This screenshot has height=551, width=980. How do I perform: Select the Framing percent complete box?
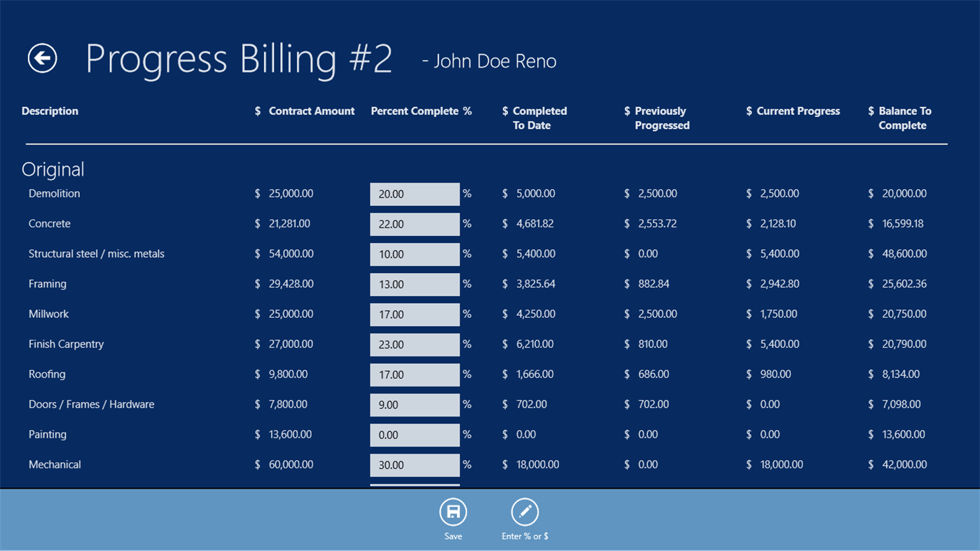(x=414, y=284)
